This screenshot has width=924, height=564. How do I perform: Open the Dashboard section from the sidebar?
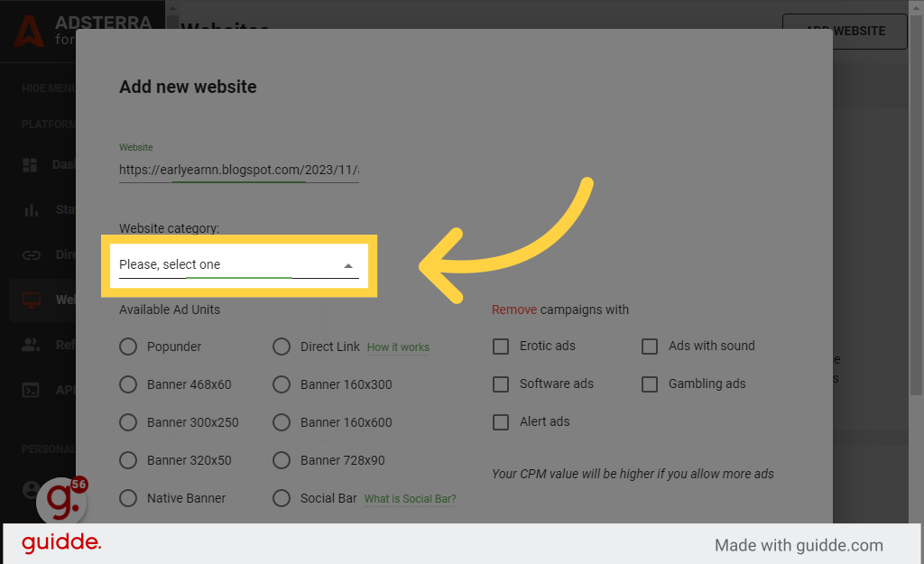coord(32,164)
